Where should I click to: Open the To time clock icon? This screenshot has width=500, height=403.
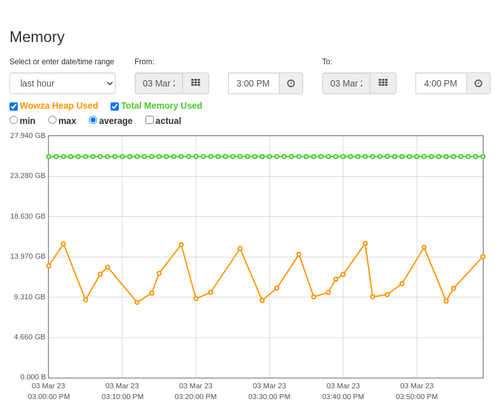(x=478, y=83)
